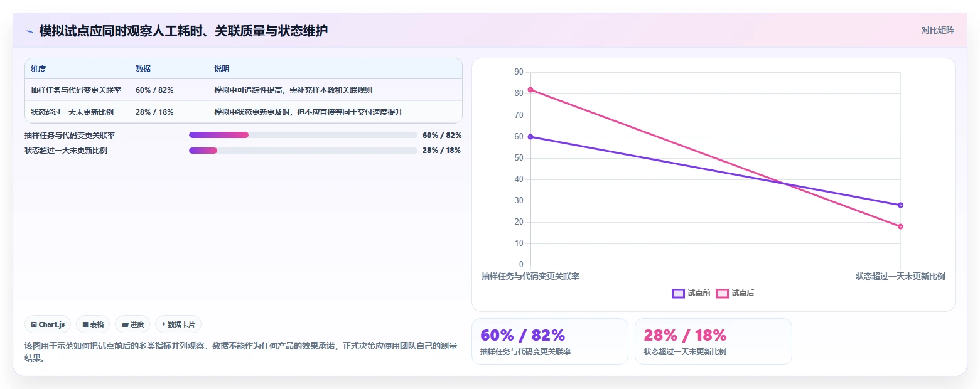Click the Chart.js chip

48,324
